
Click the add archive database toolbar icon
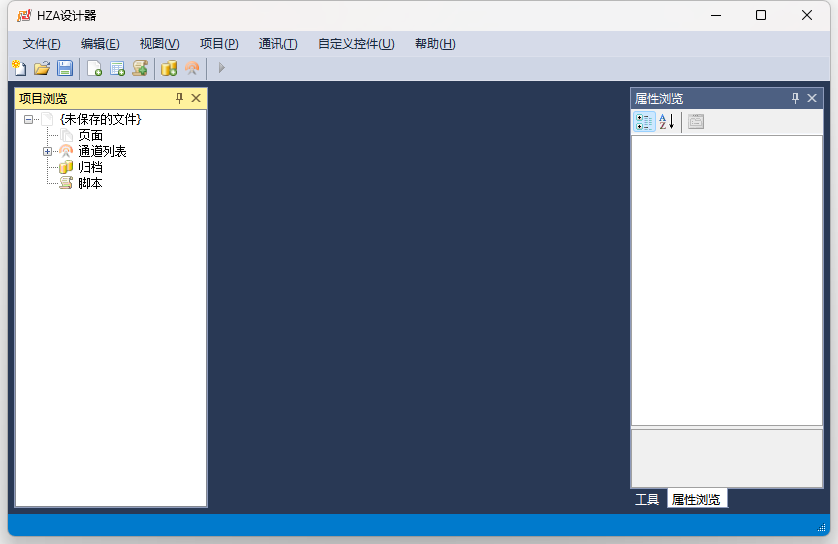point(169,68)
